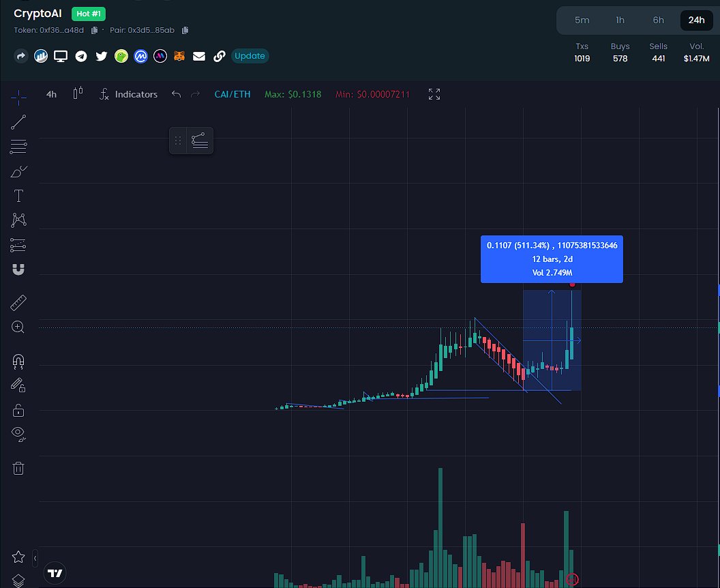This screenshot has height=588, width=720.
Task: Select the 5m stats timeframe
Action: pos(582,20)
